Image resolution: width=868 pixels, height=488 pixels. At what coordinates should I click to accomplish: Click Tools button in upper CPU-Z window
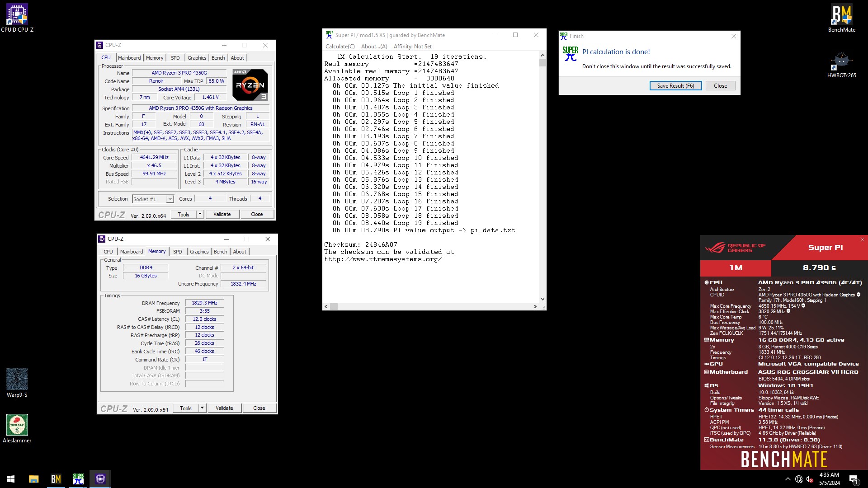pyautogui.click(x=184, y=214)
